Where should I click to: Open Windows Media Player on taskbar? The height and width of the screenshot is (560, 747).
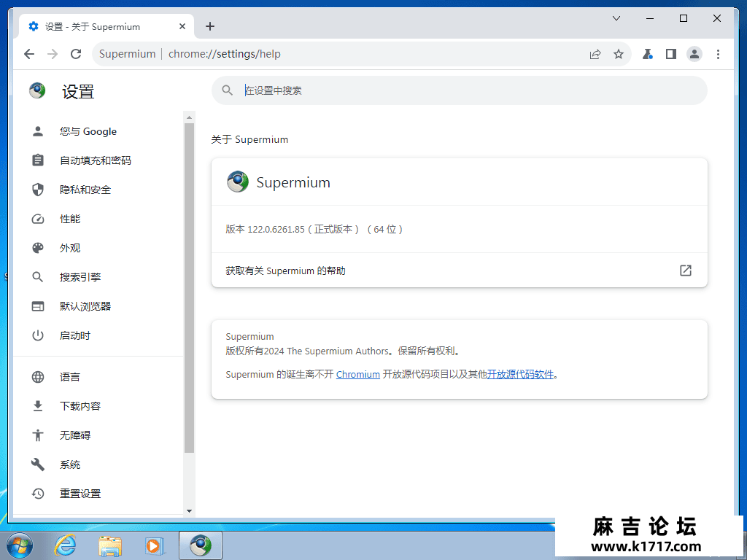pyautogui.click(x=155, y=545)
